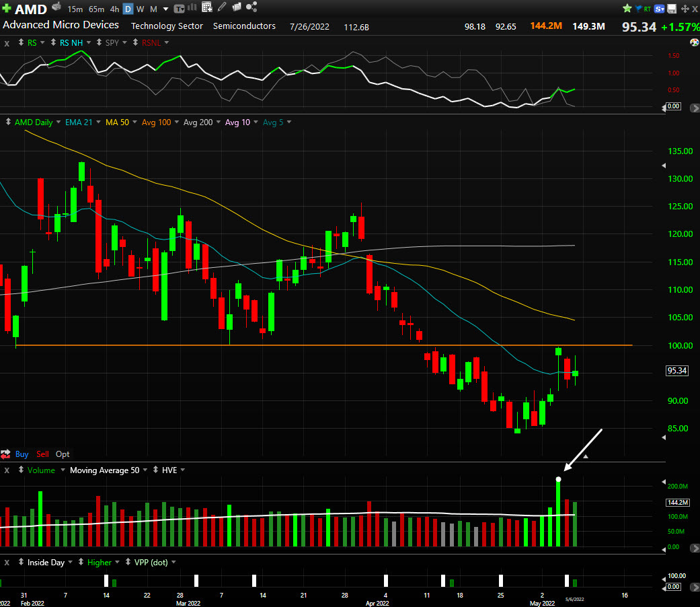This screenshot has width=700, height=607.
Task: Click the scroll arrow at RS pane's right
Action: click(x=695, y=108)
